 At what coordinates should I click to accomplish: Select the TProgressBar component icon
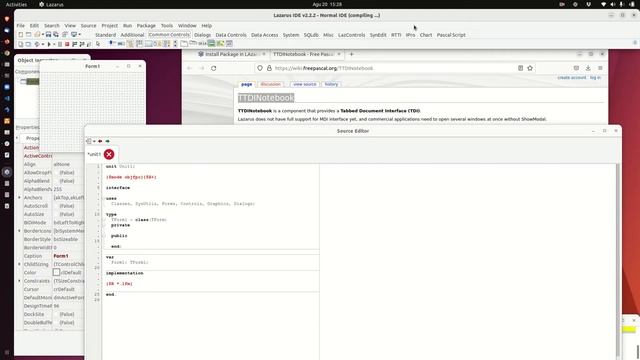121,43
